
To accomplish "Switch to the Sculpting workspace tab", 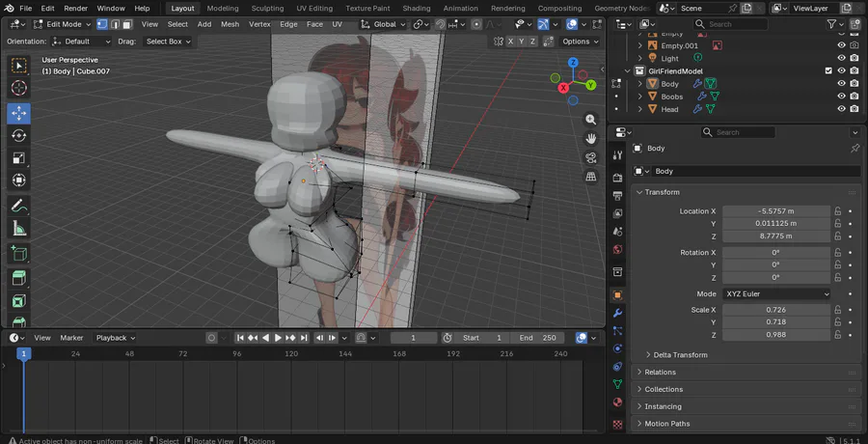I will [x=267, y=8].
